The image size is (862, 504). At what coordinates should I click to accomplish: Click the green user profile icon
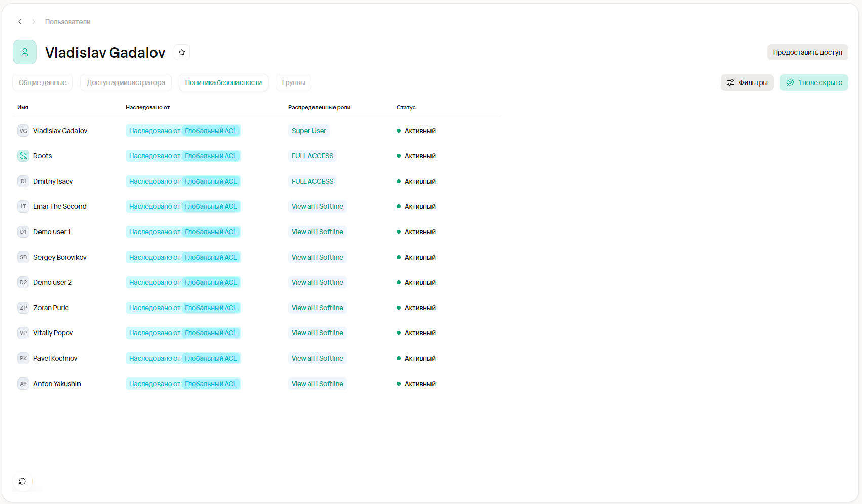coord(25,52)
